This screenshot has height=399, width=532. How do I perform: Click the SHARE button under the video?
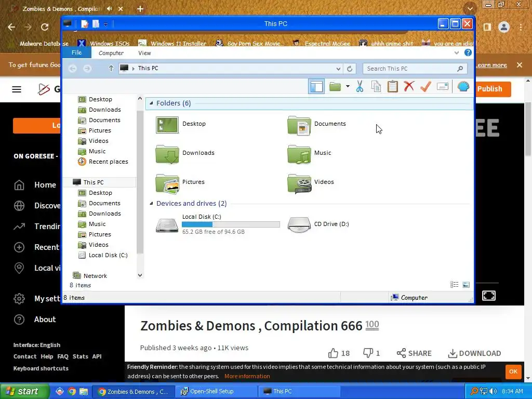click(x=415, y=353)
